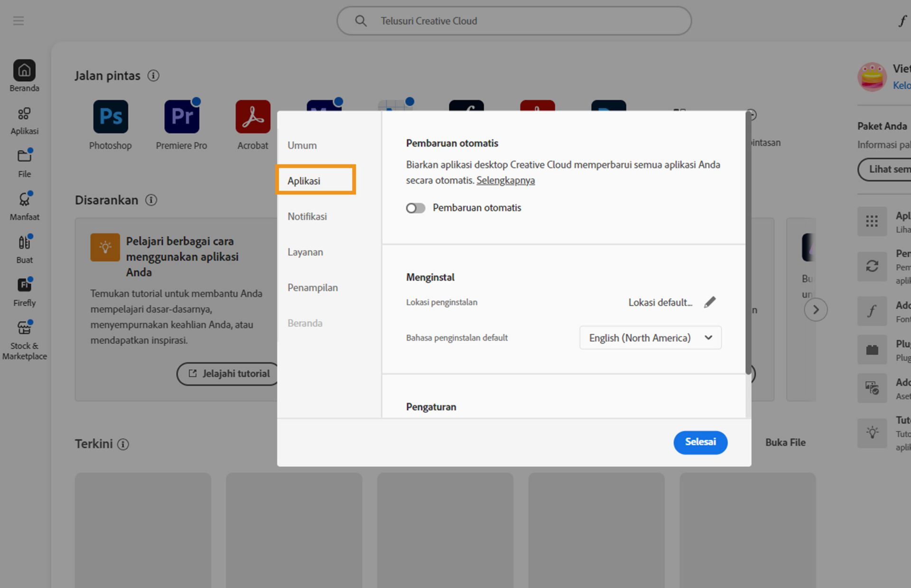This screenshot has height=588, width=911.
Task: Open the Aplikasi sidebar icon
Action: 24,114
